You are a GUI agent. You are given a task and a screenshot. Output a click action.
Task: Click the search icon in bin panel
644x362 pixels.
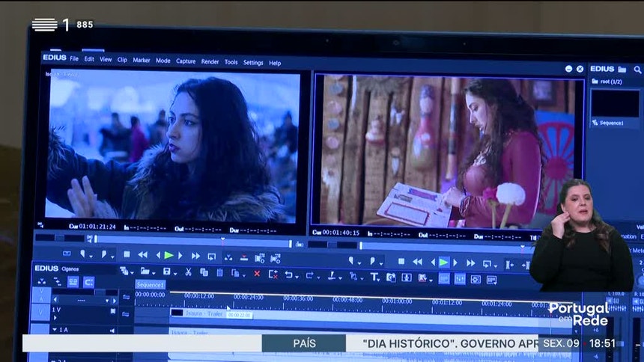pyautogui.click(x=637, y=70)
